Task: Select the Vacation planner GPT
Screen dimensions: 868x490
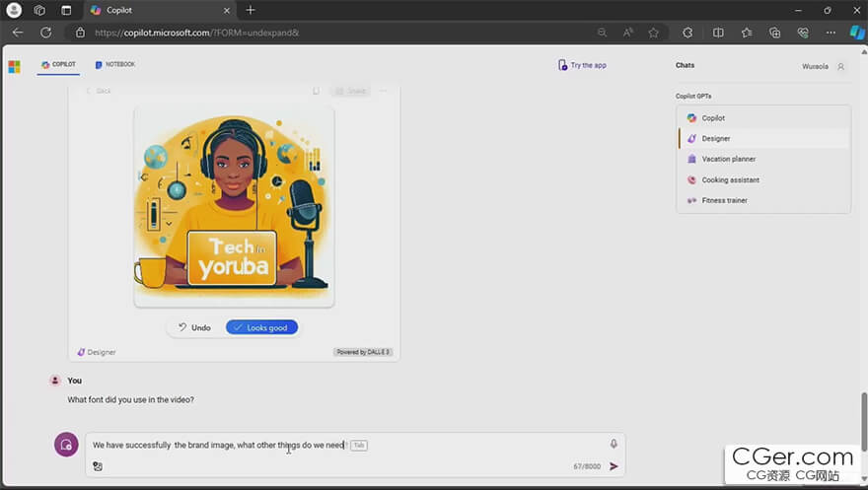Action: click(763, 159)
